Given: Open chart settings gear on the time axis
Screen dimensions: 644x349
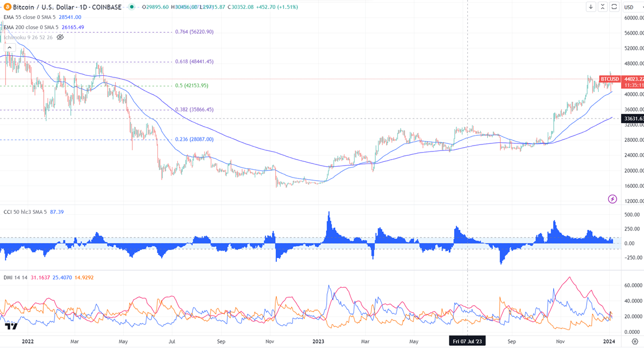Looking at the screenshot, I should pos(635,341).
